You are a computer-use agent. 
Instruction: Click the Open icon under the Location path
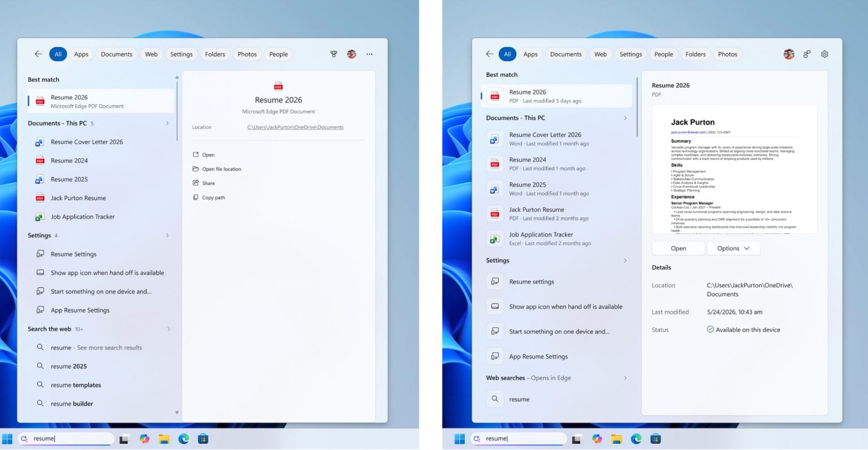(196, 154)
